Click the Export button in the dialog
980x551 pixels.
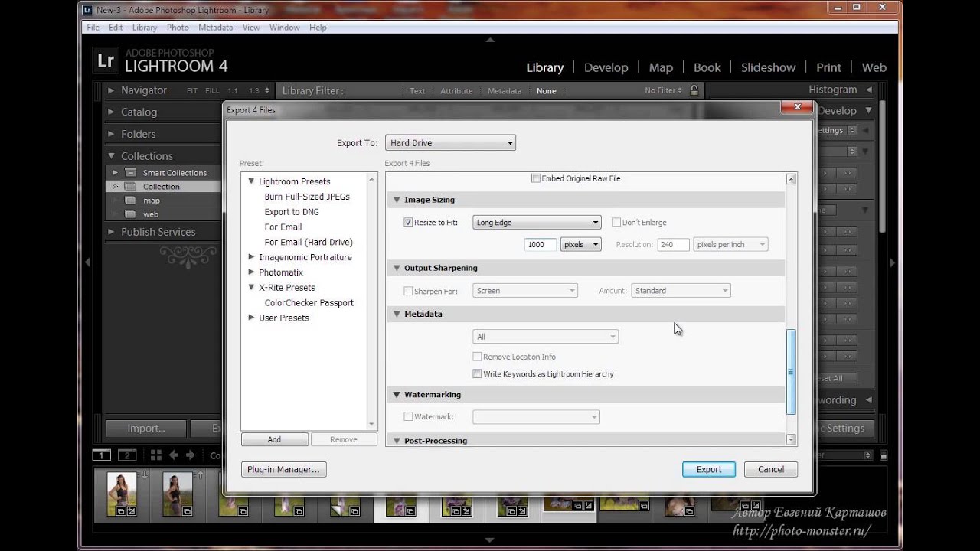click(x=709, y=470)
